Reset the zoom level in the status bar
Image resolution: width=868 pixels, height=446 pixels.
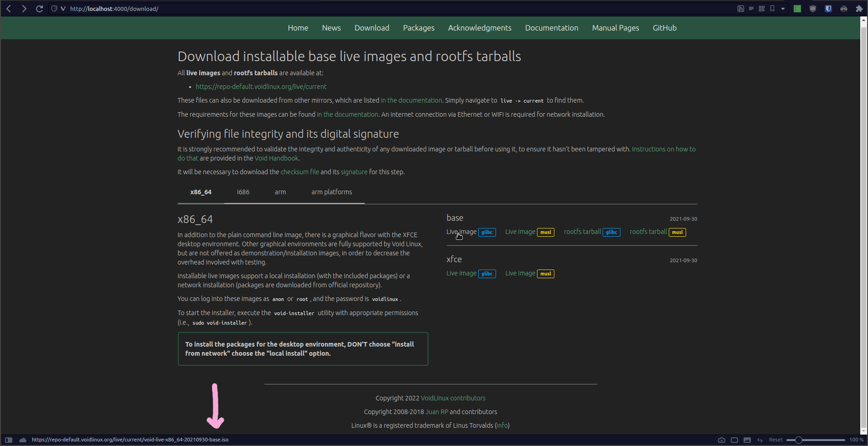pyautogui.click(x=776, y=440)
